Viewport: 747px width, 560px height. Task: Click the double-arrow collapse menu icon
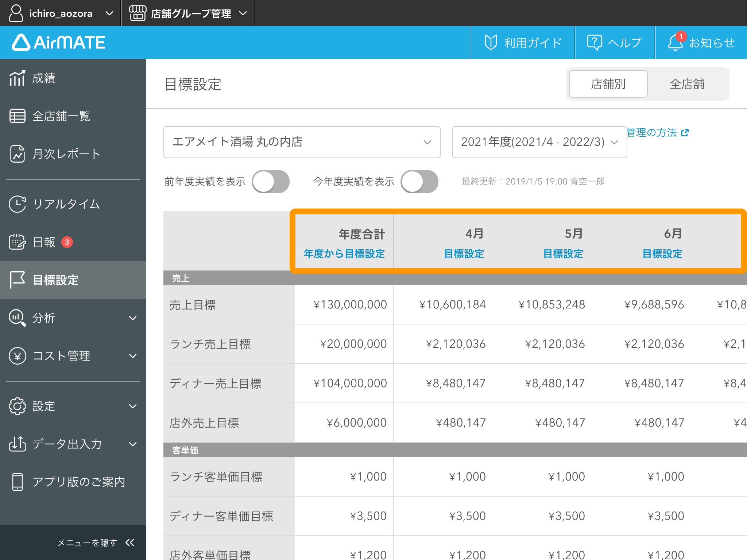pyautogui.click(x=130, y=542)
